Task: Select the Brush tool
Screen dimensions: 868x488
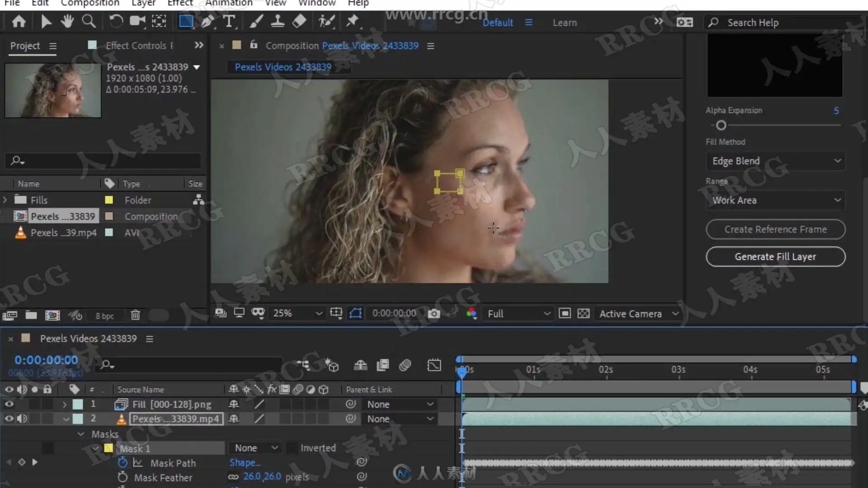Action: (x=256, y=21)
